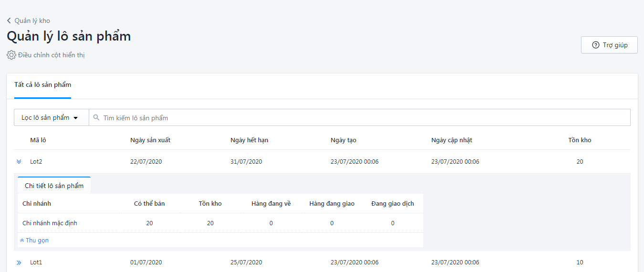Click the gear icon for column settings
Screen dimensions: 644x272
tap(11, 55)
